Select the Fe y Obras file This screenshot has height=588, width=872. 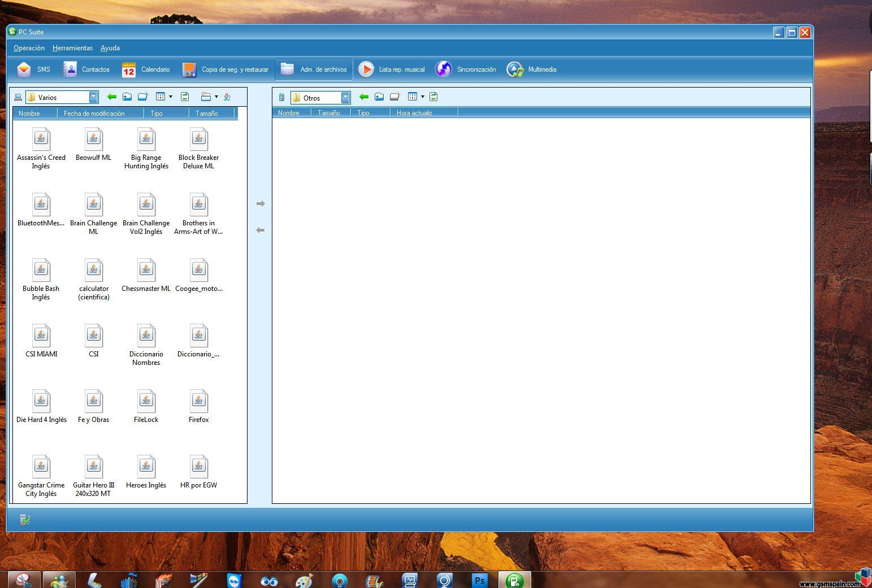[94, 407]
